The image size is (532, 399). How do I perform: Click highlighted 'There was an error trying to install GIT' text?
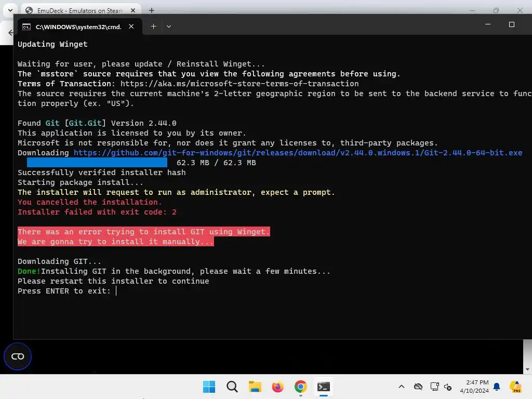[x=144, y=232]
